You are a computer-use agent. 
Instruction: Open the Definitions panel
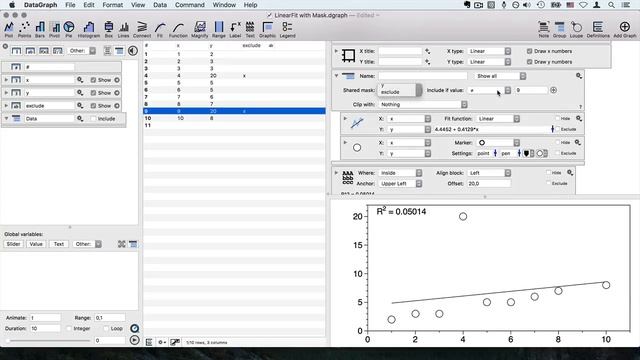click(598, 29)
